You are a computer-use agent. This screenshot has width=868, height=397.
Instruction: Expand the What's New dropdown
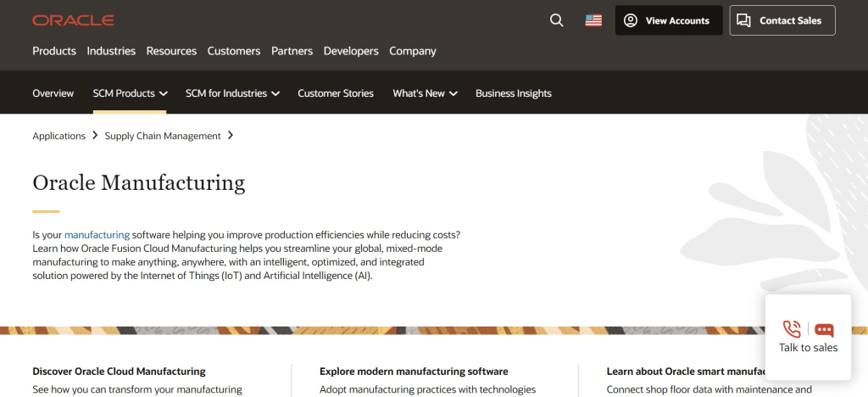(426, 93)
